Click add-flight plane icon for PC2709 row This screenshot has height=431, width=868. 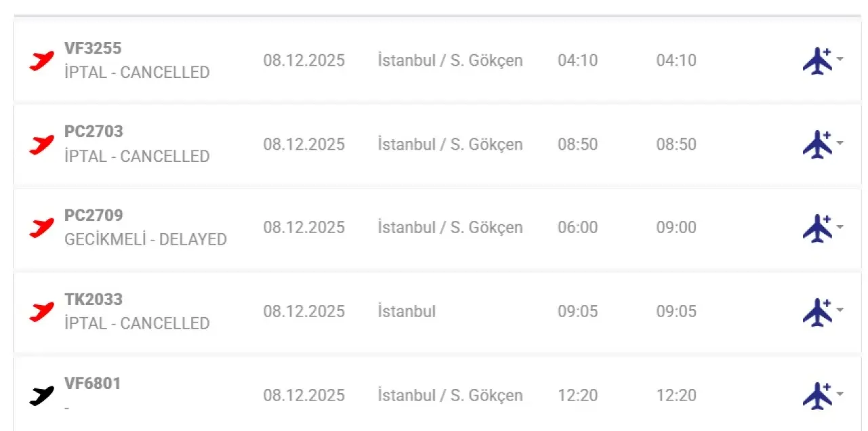point(817,228)
